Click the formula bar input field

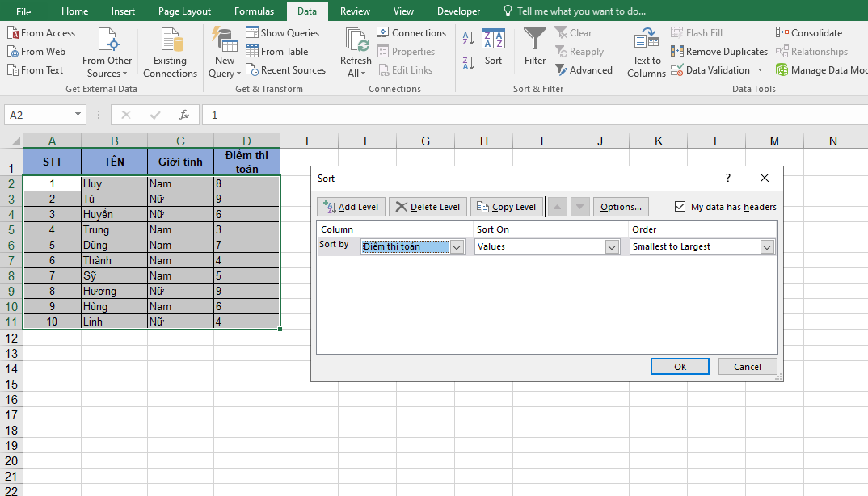point(533,116)
